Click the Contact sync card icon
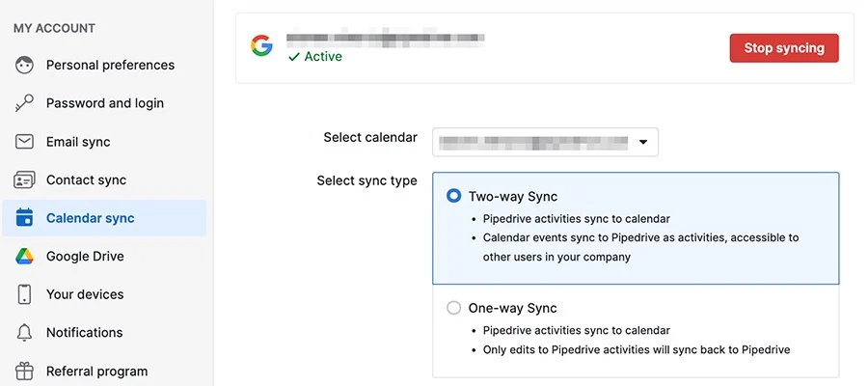Screen dimensions: 868x386 (x=24, y=180)
